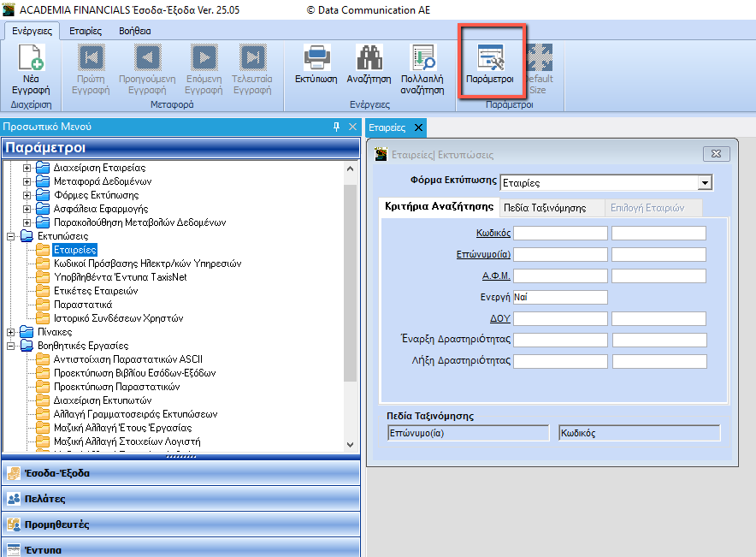The width and height of the screenshot is (756, 557).
Task: Expand the Μεταφορά Δεδομένων folder
Action: click(27, 181)
